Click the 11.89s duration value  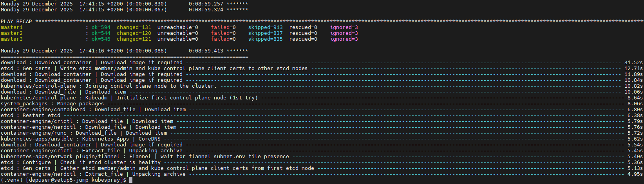(x=633, y=74)
